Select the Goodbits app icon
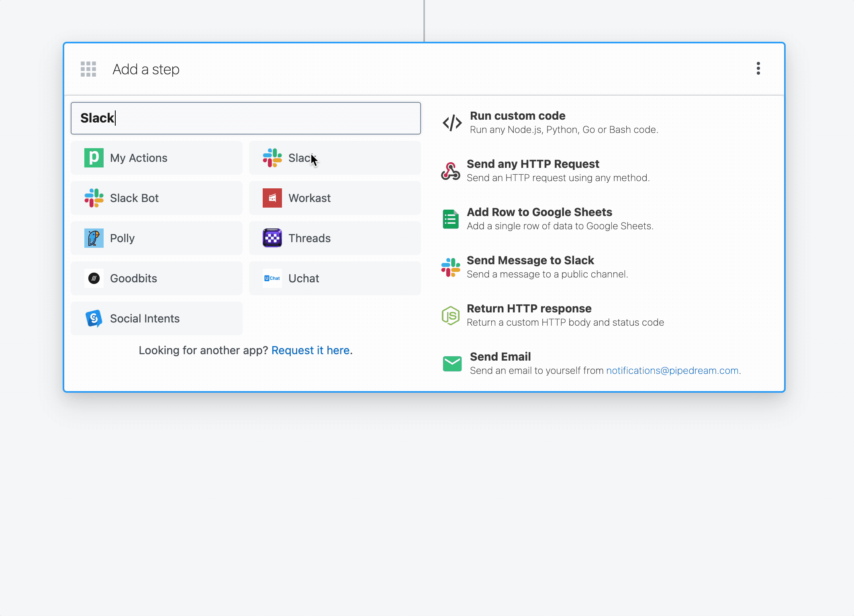 coord(94,278)
